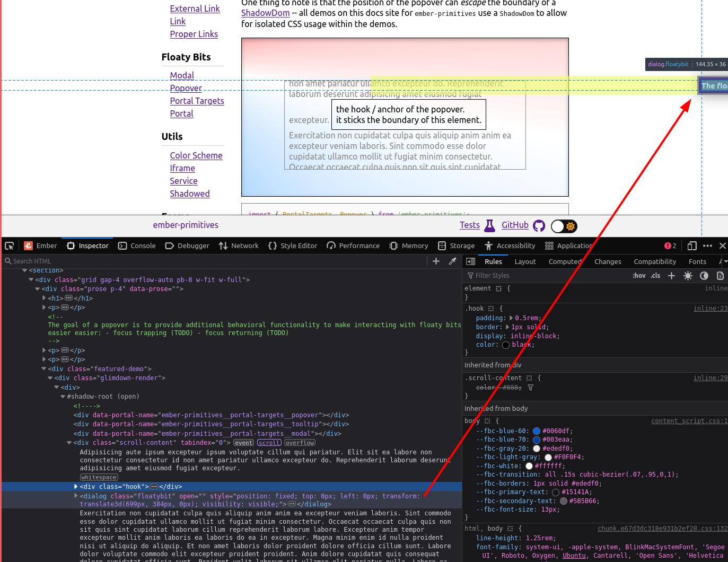Click the --fbc-blue-60 color swatch
Viewport: 728px width, 562px height.
pyautogui.click(x=536, y=431)
